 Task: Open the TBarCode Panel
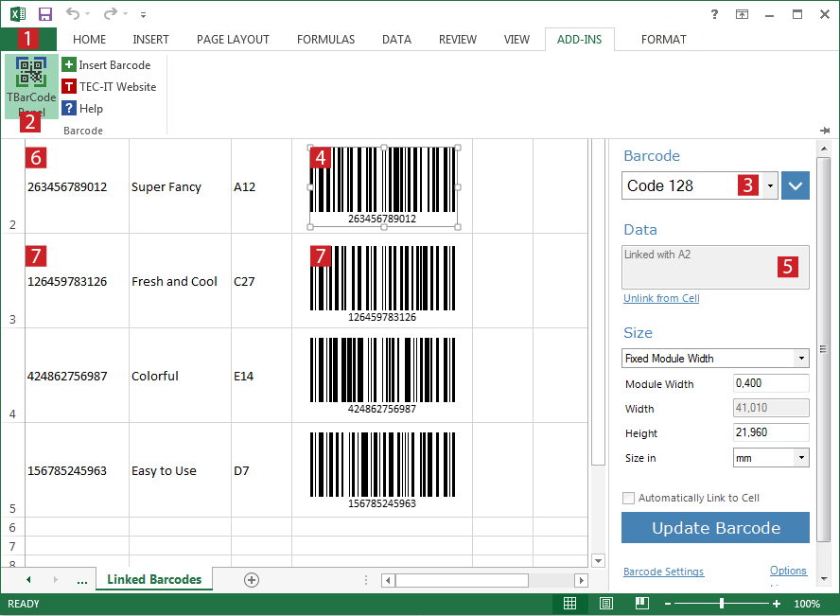(x=30, y=85)
